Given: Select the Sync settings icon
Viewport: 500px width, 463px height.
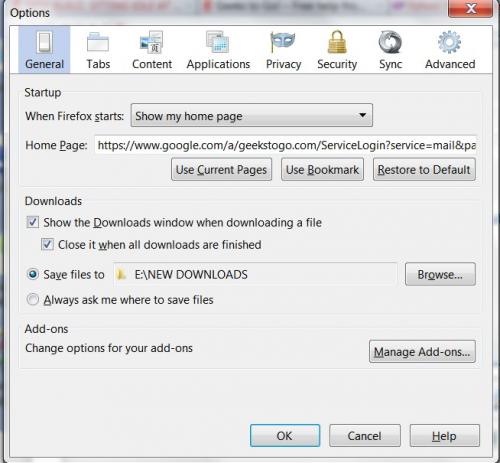Looking at the screenshot, I should (390, 42).
